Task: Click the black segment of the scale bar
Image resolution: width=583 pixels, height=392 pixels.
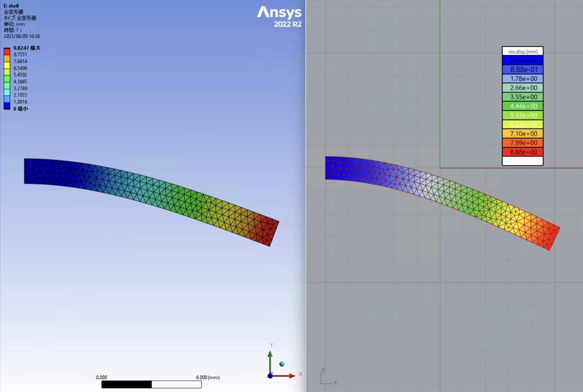Action: click(x=126, y=384)
